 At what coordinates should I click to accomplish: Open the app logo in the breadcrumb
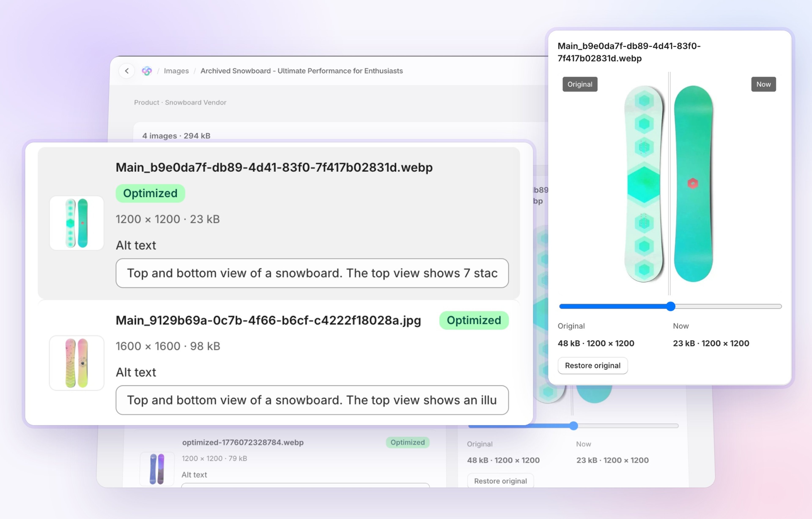click(x=147, y=71)
